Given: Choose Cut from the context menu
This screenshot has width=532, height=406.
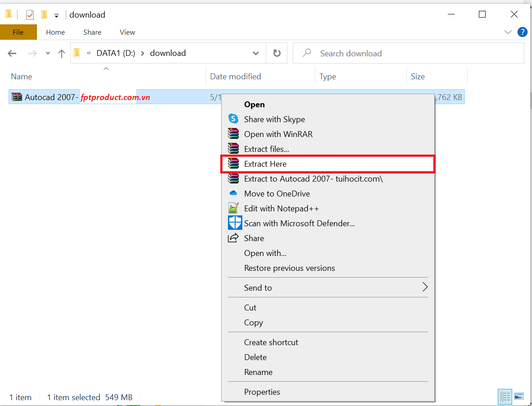Looking at the screenshot, I should pos(328,308).
